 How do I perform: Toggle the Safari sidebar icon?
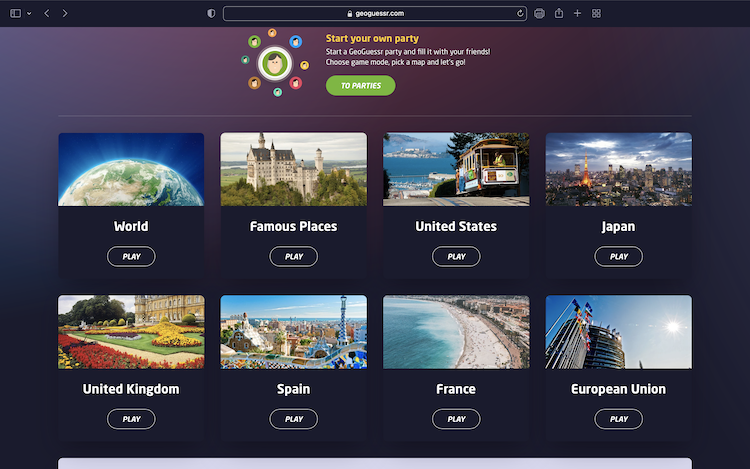click(x=15, y=13)
